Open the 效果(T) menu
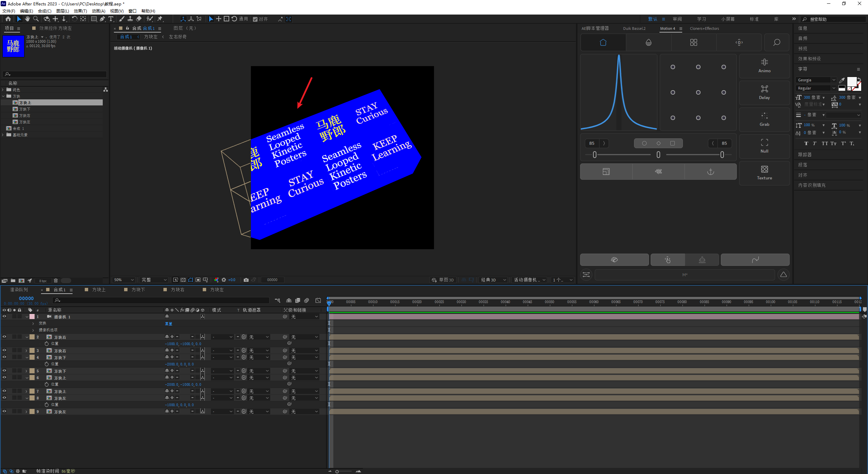 80,11
